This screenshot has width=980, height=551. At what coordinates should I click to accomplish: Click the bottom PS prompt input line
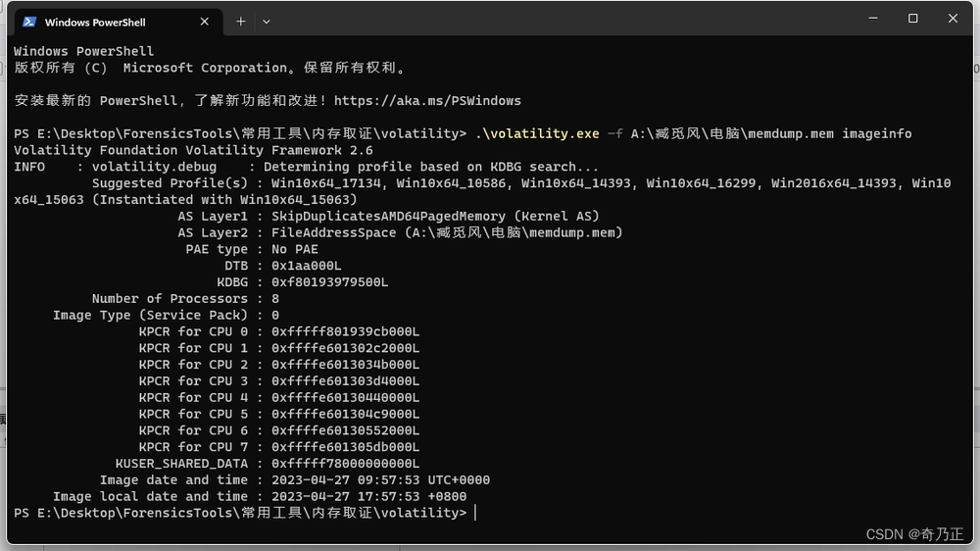click(245, 513)
